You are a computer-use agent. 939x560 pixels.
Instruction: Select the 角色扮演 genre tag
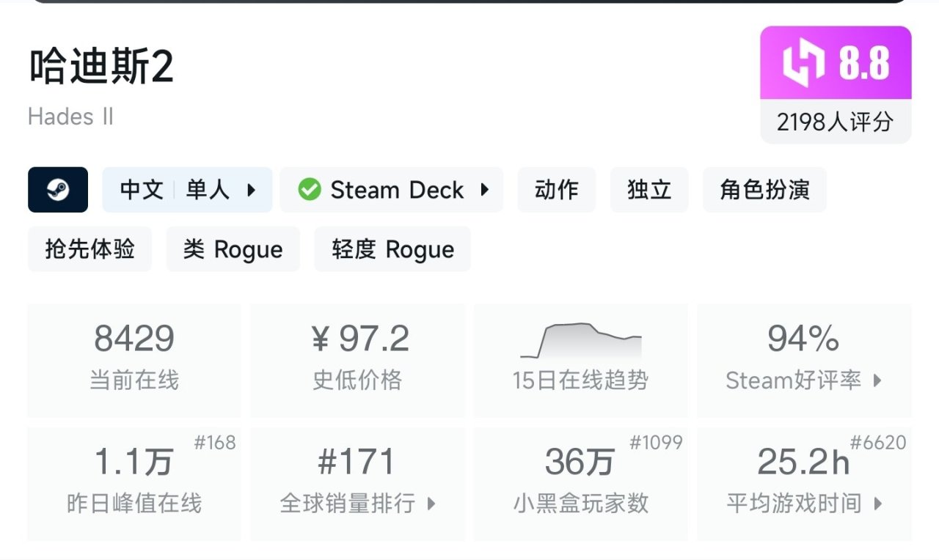pos(764,190)
